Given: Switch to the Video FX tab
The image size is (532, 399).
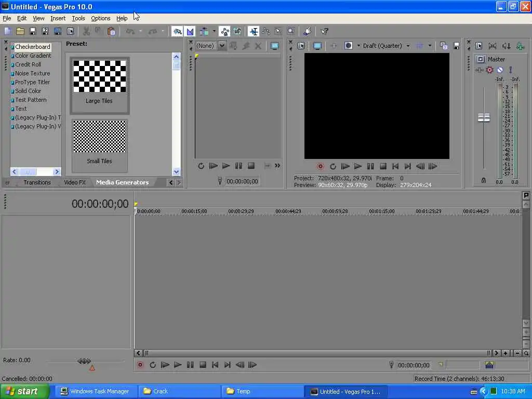Looking at the screenshot, I should click(75, 182).
